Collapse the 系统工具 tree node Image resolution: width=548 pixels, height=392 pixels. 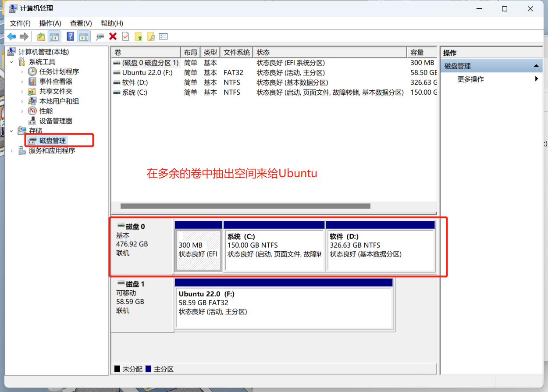click(12, 62)
